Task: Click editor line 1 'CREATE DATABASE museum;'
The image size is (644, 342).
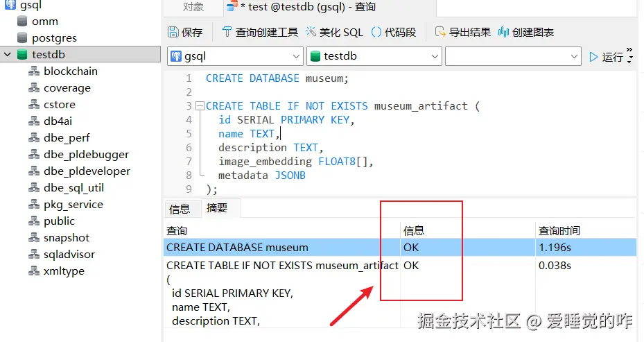Action: pos(277,78)
